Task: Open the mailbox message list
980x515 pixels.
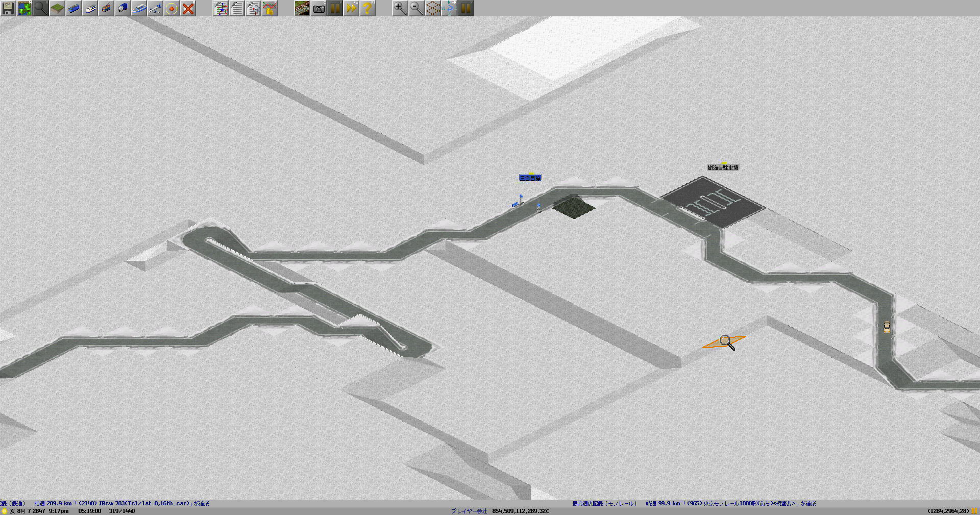Action: 253,8
